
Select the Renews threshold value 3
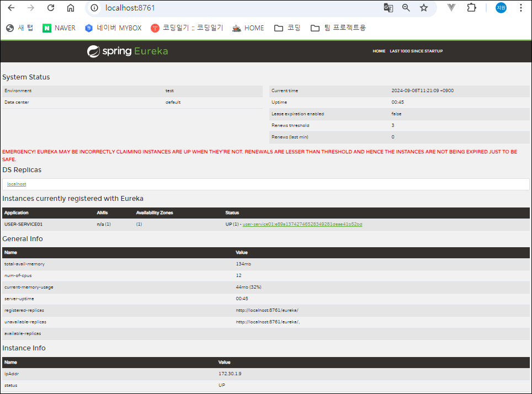click(393, 125)
